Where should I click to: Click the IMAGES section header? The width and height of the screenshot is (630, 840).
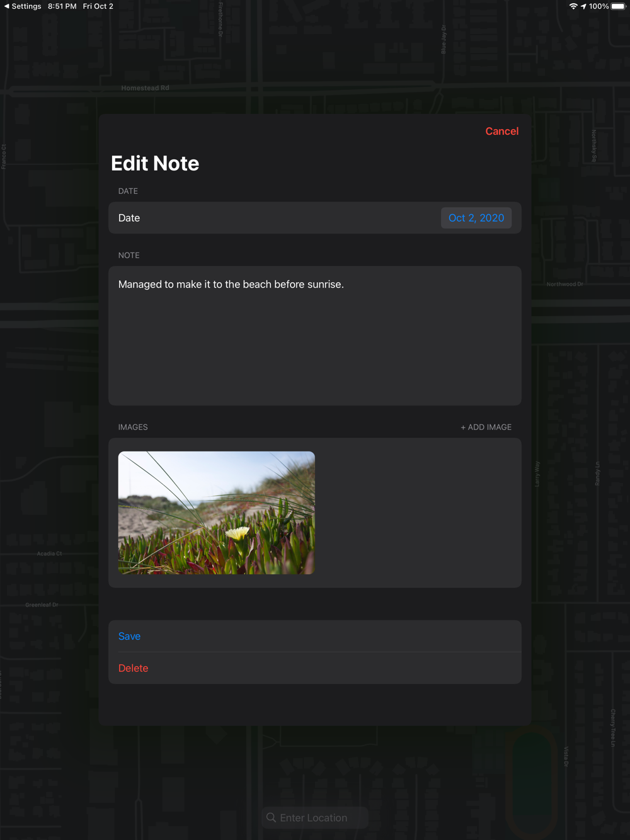[133, 427]
